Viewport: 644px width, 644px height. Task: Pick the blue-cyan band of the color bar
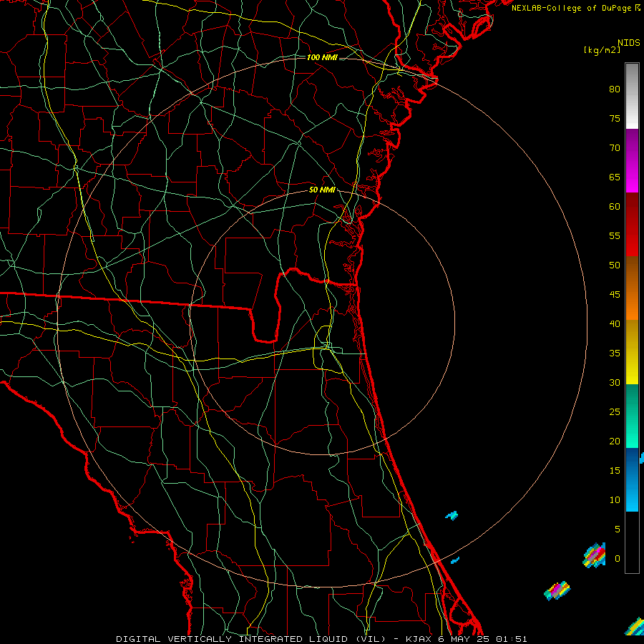click(x=632, y=479)
